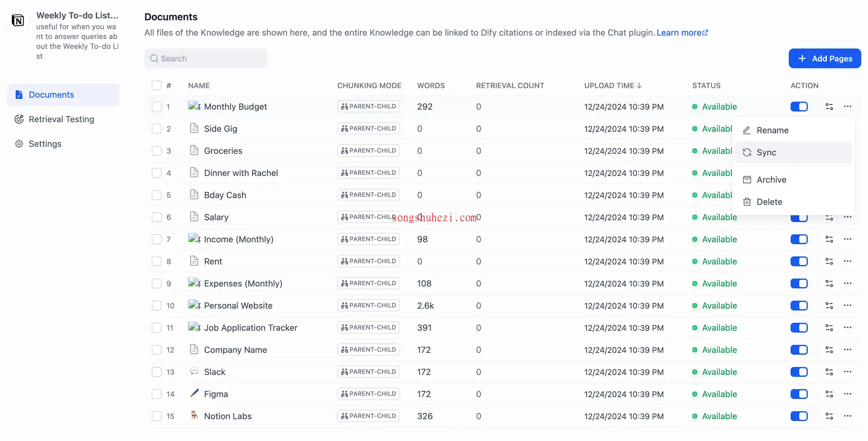Select the checkbox next to Monthly Budget
The height and width of the screenshot is (441, 868).
(x=156, y=106)
